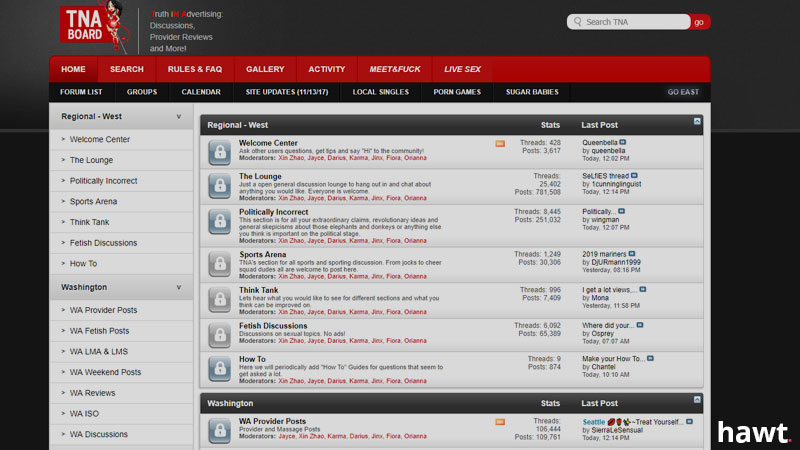
Task: Open The Lounge forum title link
Action: (260, 176)
